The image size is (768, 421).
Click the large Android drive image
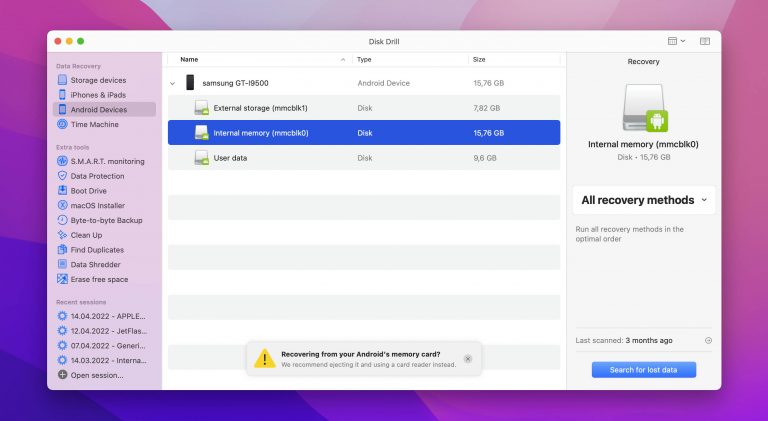tap(645, 108)
